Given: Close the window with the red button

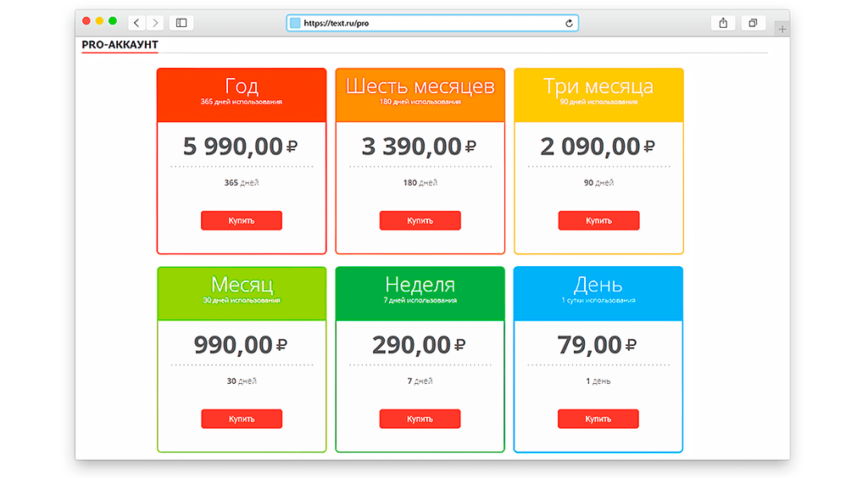Looking at the screenshot, I should [86, 21].
